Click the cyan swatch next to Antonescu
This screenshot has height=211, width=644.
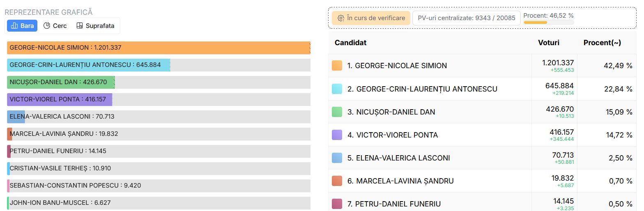337,89
